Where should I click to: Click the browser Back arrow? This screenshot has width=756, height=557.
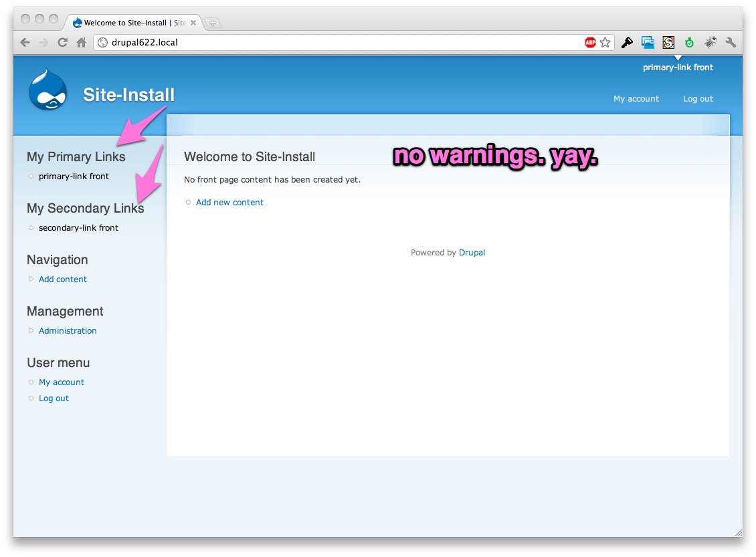coord(25,42)
